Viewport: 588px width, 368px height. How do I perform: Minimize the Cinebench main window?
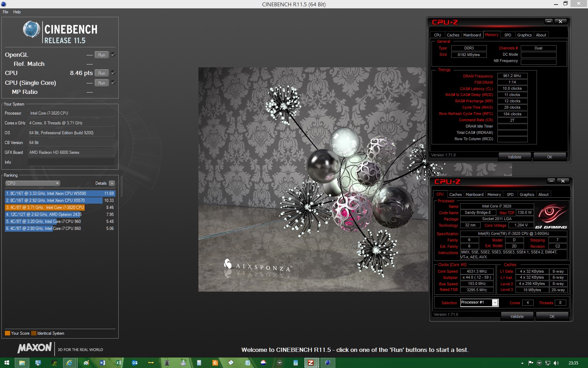pyautogui.click(x=556, y=4)
